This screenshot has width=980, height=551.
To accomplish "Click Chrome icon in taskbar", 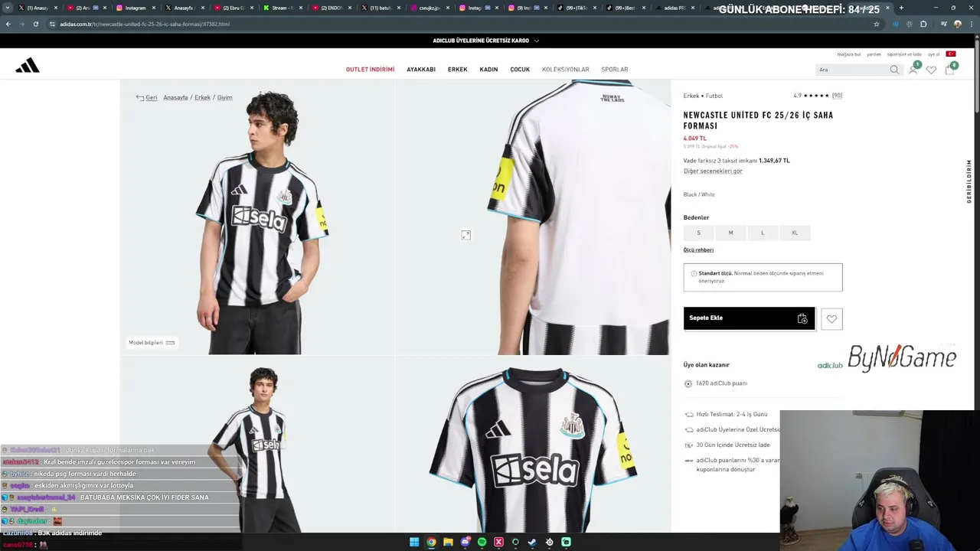I will (x=431, y=542).
